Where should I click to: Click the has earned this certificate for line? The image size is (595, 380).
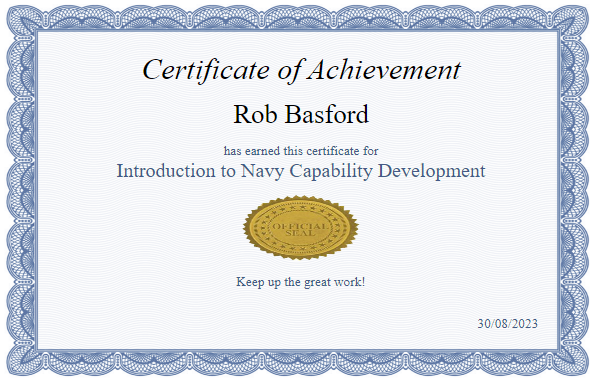[301, 151]
